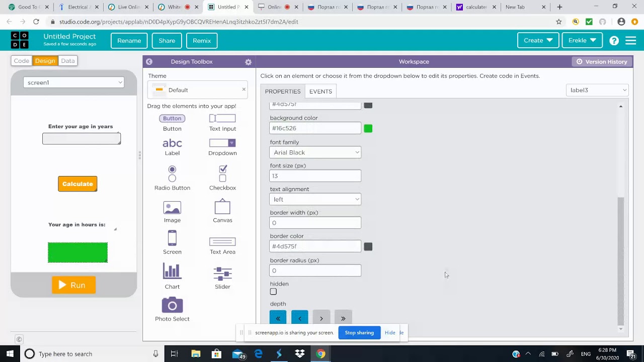This screenshot has height=362, width=644.
Task: Hide the screen sharing notification
Action: pos(390,333)
